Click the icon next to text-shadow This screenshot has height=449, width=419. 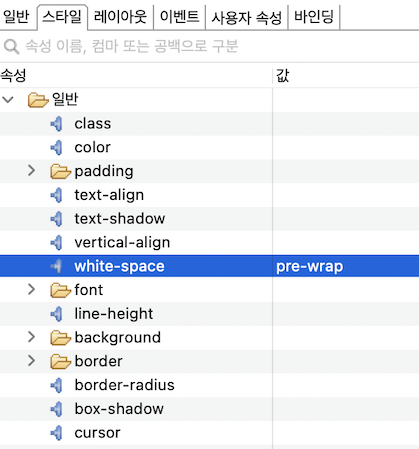pos(56,219)
